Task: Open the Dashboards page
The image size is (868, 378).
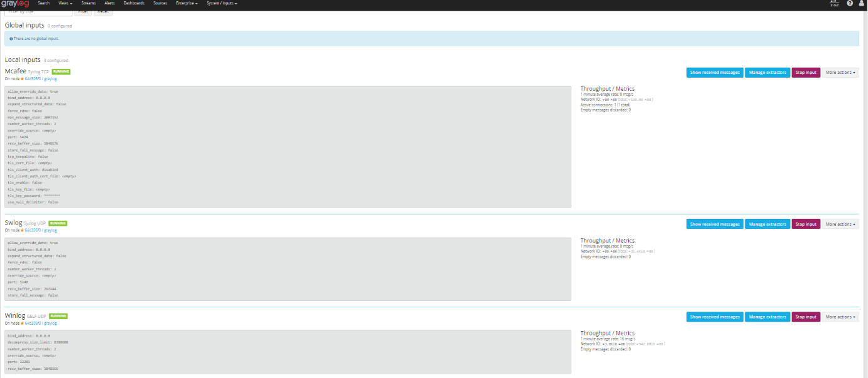Action: point(133,4)
